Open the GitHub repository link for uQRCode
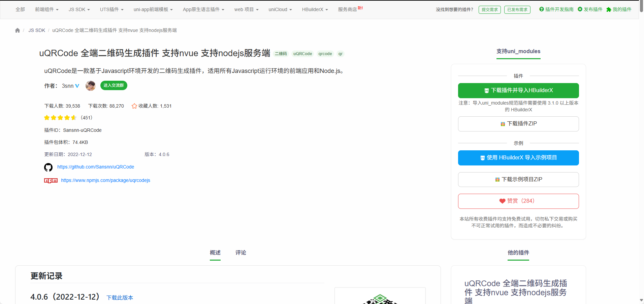Viewport: 644px width, 304px height. click(95, 167)
